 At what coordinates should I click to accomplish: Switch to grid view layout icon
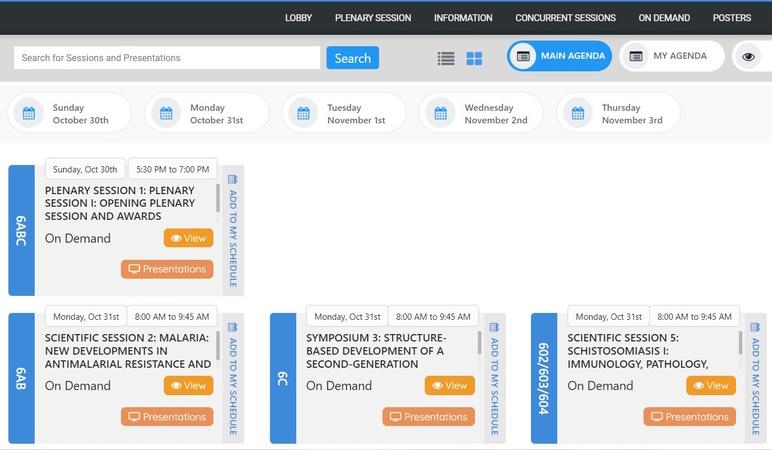474,59
